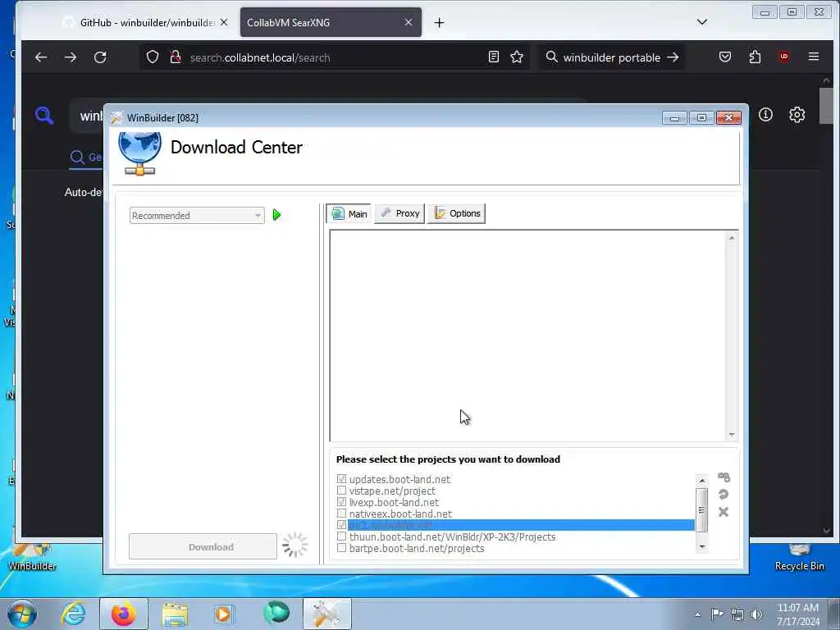This screenshot has width=840, height=630.
Task: Select WinBuilder desktop shortcut
Action: [x=32, y=557]
